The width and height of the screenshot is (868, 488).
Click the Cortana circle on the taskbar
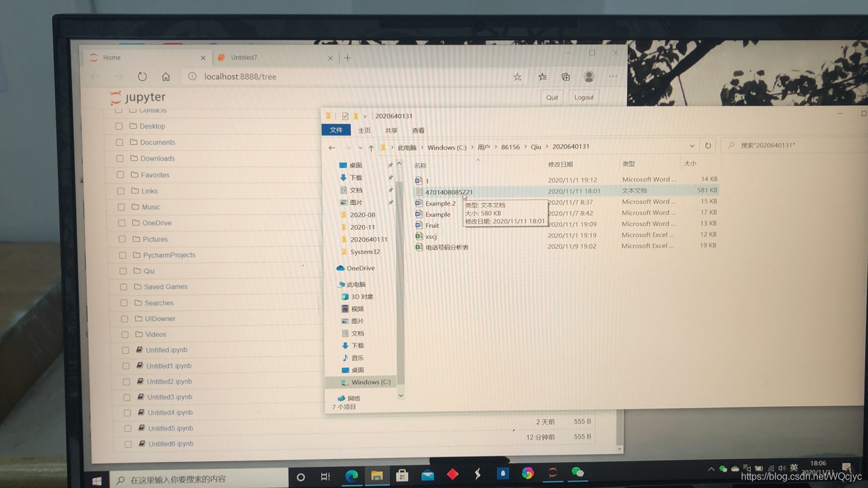tap(300, 477)
